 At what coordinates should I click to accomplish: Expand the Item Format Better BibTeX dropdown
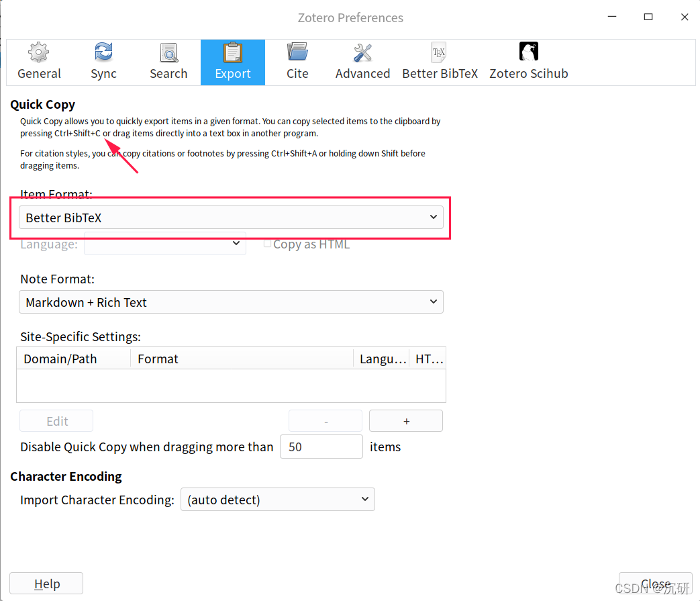point(231,218)
